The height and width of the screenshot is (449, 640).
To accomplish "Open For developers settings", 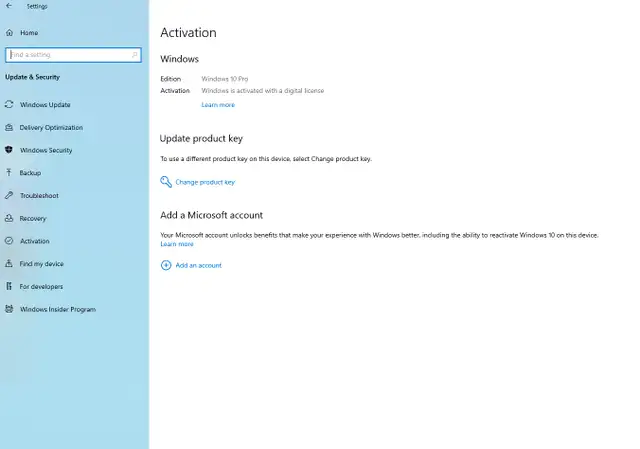I will [41, 287].
